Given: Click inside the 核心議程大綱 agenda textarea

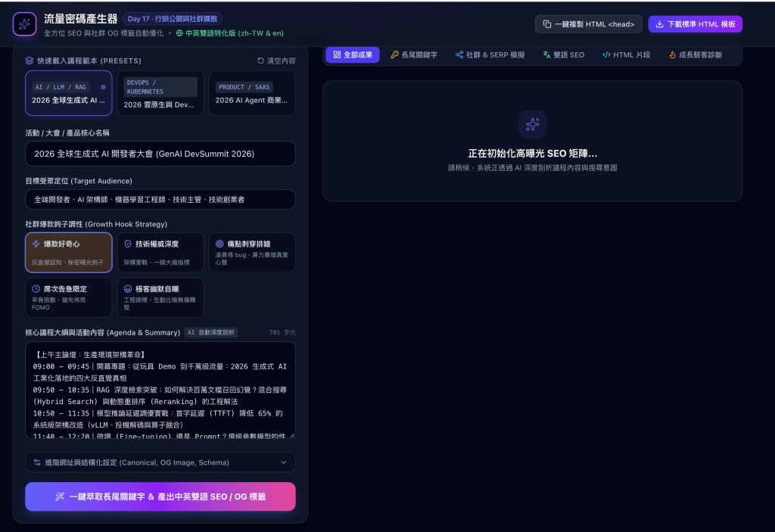Looking at the screenshot, I should pyautogui.click(x=160, y=390).
